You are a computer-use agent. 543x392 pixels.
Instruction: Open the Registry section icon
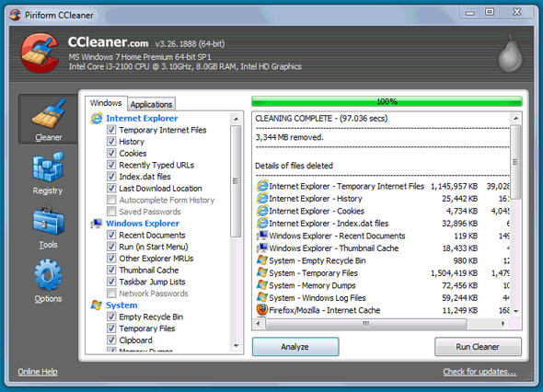48,167
